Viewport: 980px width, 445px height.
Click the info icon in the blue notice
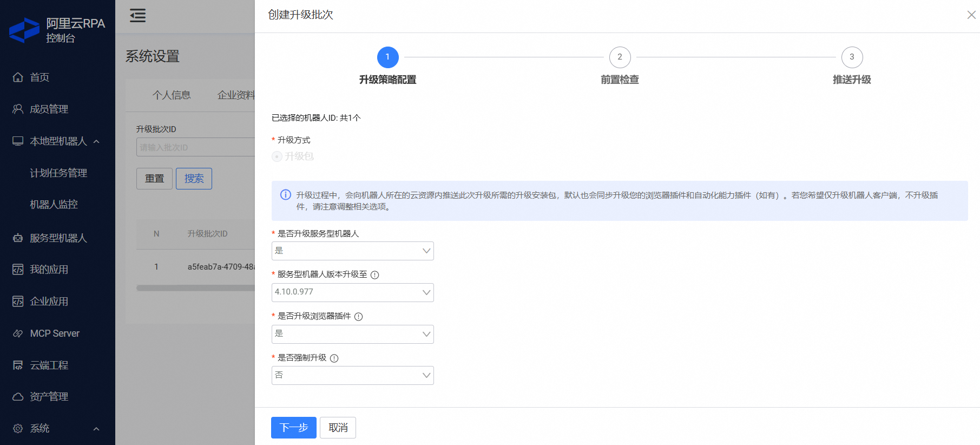pos(286,195)
